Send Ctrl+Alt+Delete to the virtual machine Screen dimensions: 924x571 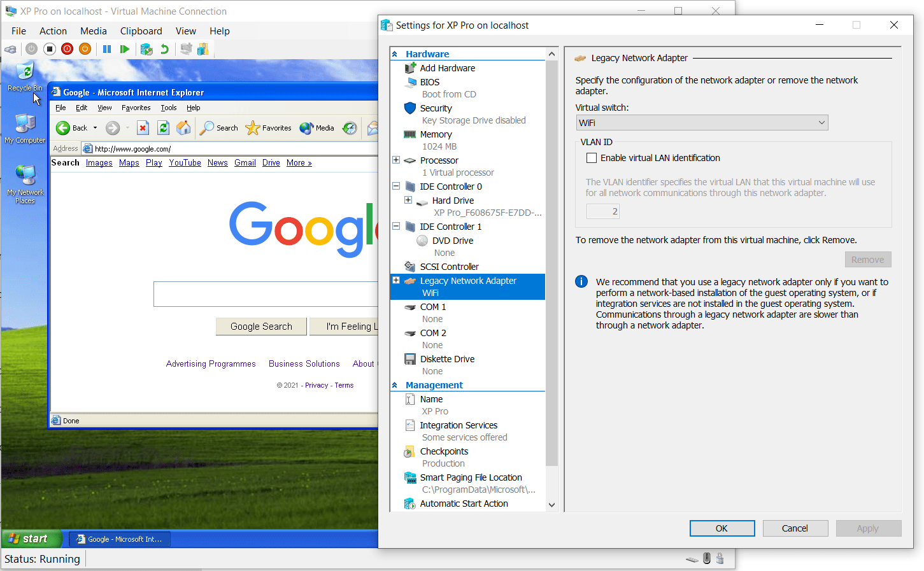[10, 48]
